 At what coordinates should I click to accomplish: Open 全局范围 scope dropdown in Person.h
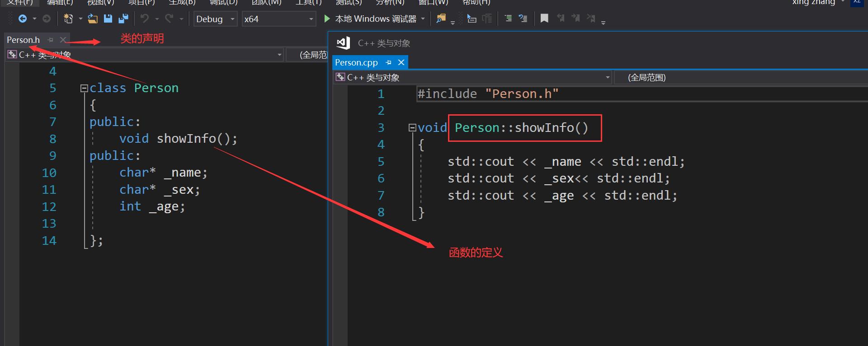coord(307,55)
